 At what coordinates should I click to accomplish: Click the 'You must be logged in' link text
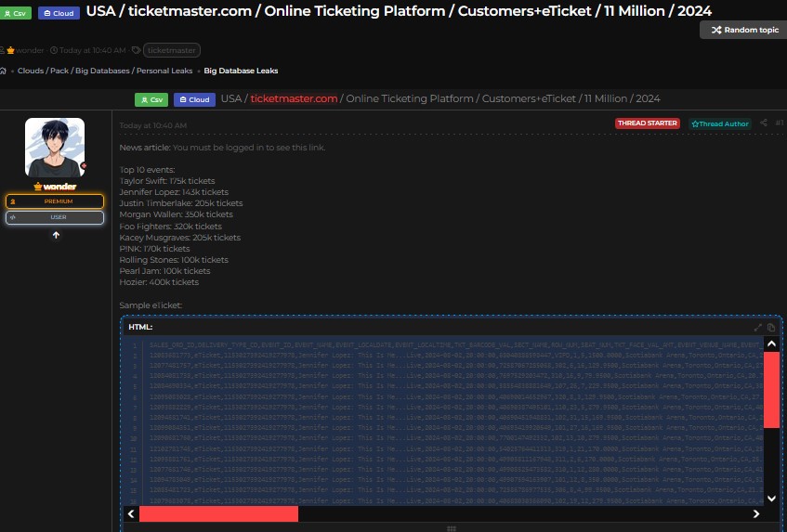coord(249,148)
